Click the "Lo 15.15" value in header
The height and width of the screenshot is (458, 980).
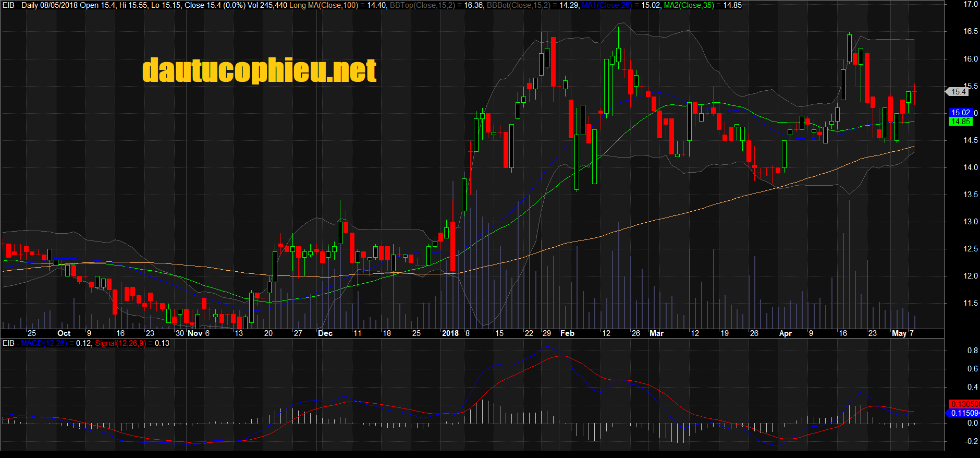166,5
